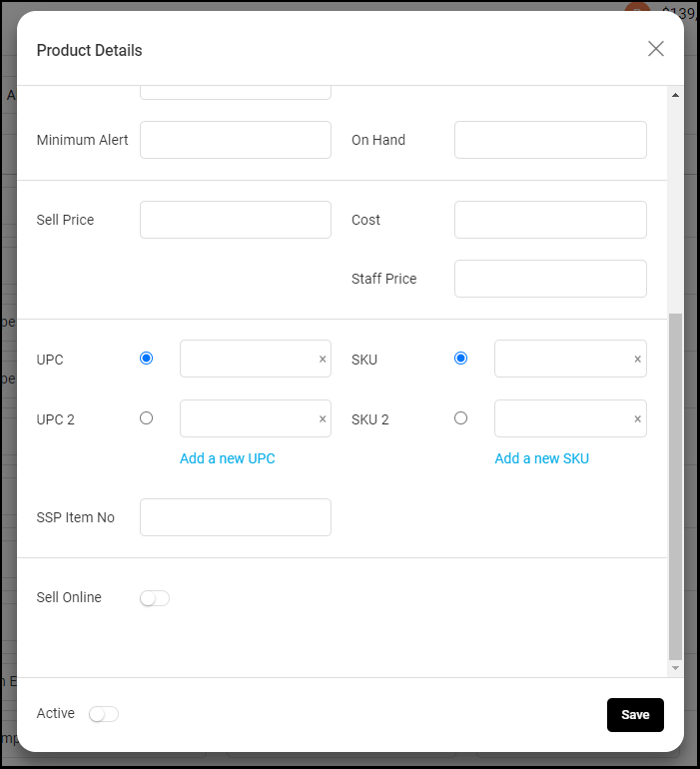The width and height of the screenshot is (700, 769).
Task: Clear the UPC field with its x icon
Action: 323,359
